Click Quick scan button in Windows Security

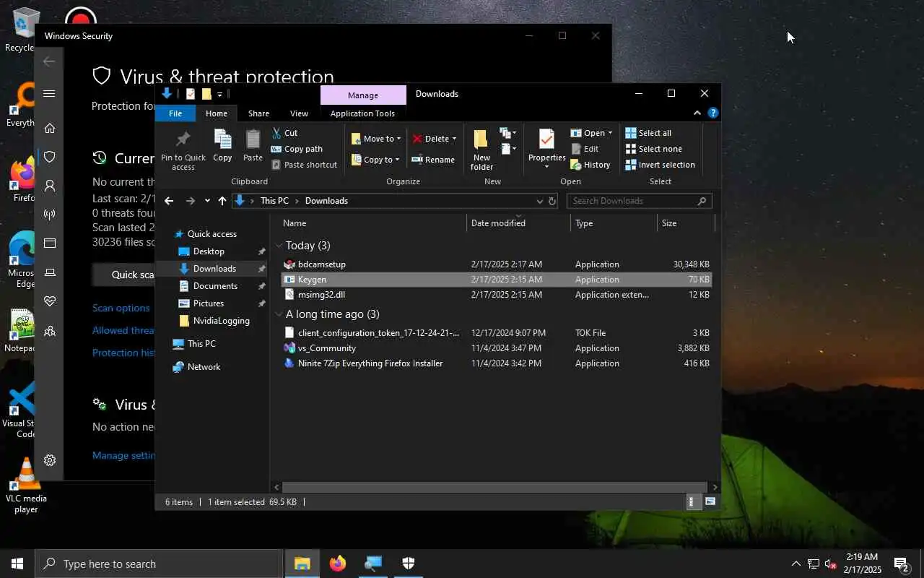click(123, 275)
